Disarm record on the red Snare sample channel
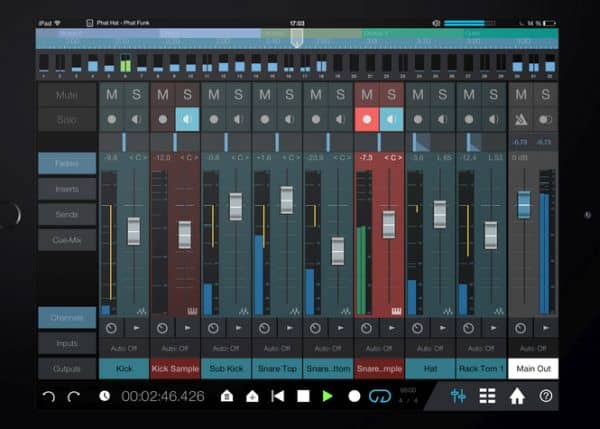This screenshot has width=600, height=429. (x=367, y=119)
